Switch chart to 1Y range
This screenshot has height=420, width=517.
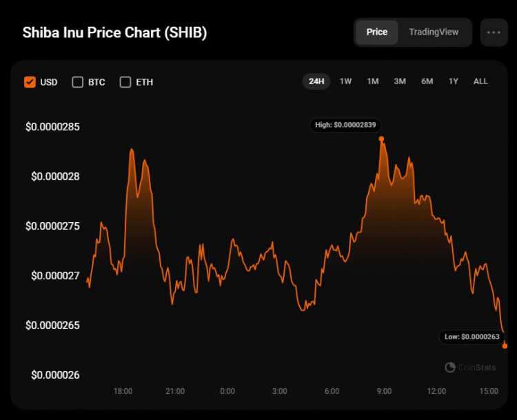454,81
